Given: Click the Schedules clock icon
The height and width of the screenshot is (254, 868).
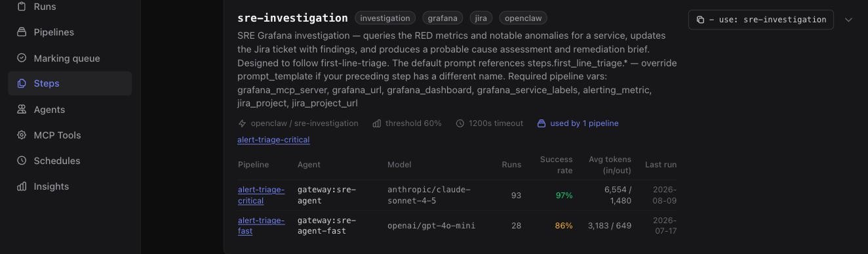Looking at the screenshot, I should tap(22, 160).
